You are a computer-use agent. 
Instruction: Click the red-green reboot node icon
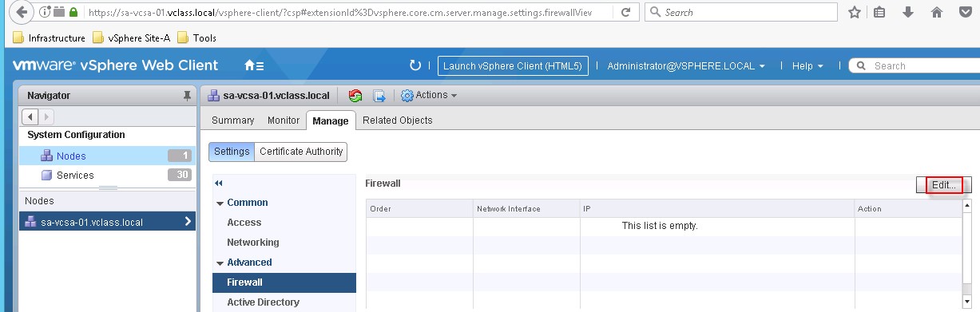pos(356,96)
